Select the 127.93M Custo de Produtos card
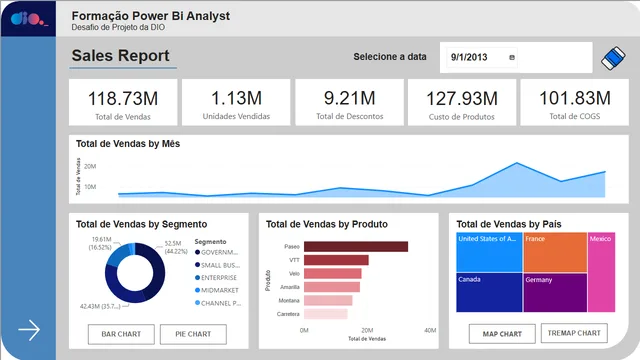This screenshot has height=360, width=640. 462,102
